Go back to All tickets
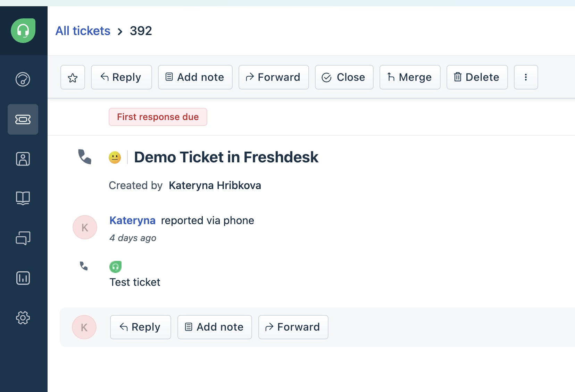 (83, 31)
